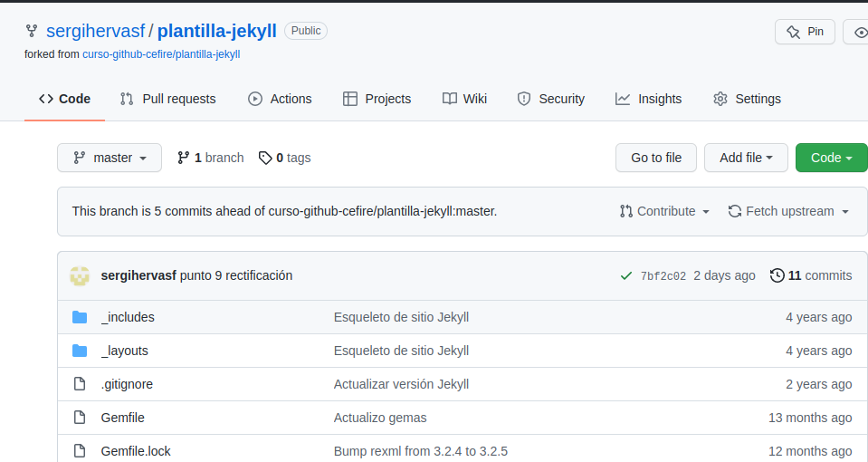Open the green Code dropdown button
Image resolution: width=868 pixels, height=462 pixels.
click(x=831, y=158)
